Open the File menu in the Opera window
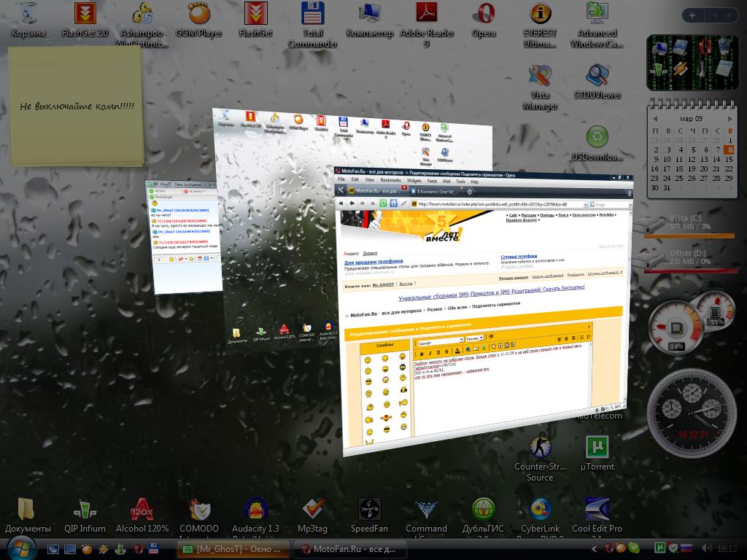 pyautogui.click(x=341, y=179)
